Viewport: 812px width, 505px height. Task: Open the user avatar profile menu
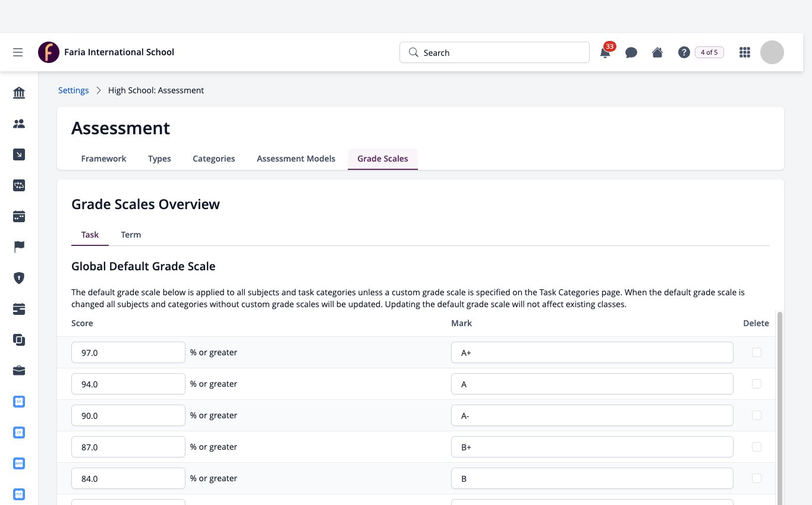(x=772, y=52)
